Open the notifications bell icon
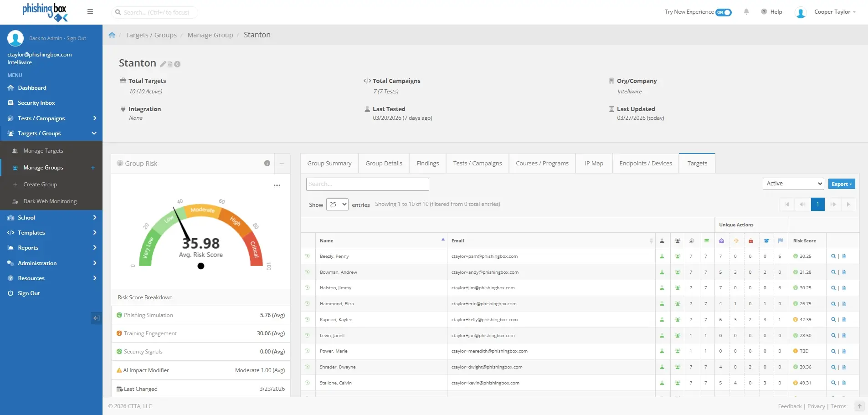This screenshot has width=868, height=415. (746, 12)
